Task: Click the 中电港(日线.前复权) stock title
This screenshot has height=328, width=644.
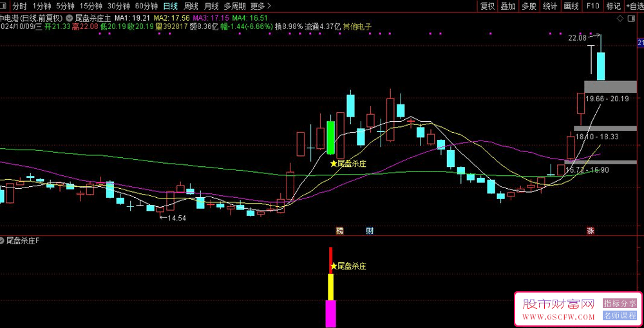Action: [x=32, y=18]
